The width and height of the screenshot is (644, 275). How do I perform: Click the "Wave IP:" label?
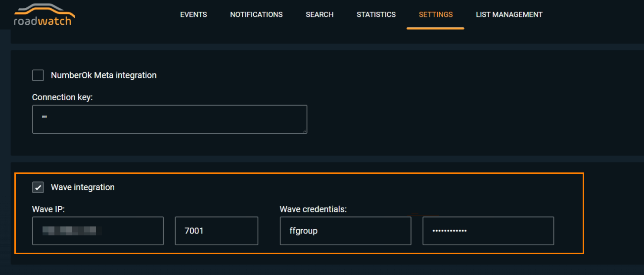point(48,209)
